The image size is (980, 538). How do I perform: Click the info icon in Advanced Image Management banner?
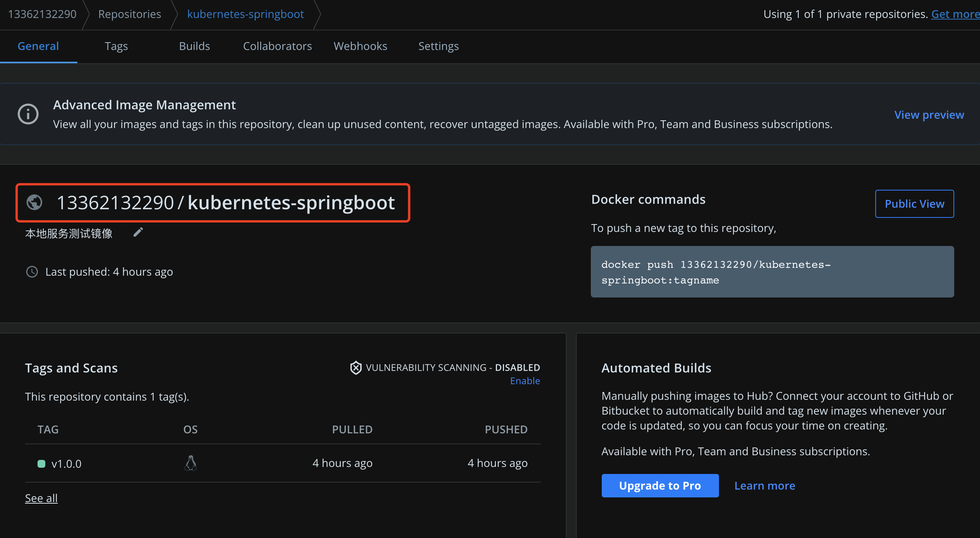point(28,114)
